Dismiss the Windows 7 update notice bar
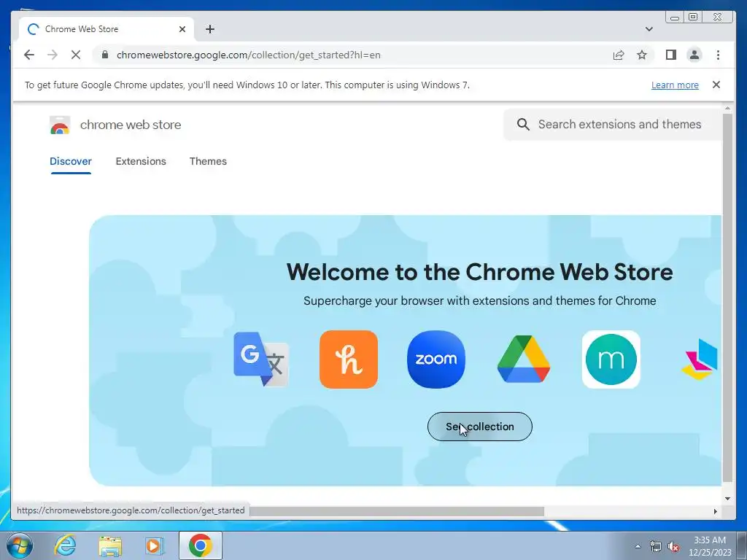Image resolution: width=747 pixels, height=560 pixels. [716, 85]
